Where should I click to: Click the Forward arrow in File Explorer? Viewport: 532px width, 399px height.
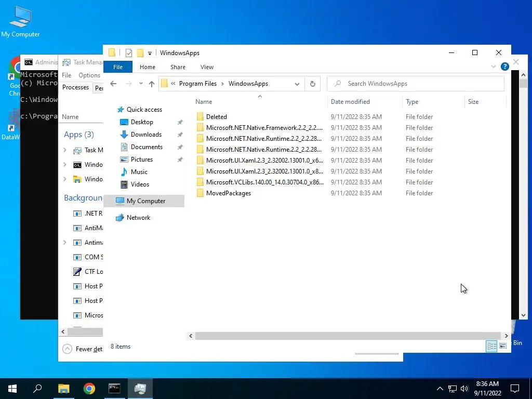pyautogui.click(x=129, y=84)
